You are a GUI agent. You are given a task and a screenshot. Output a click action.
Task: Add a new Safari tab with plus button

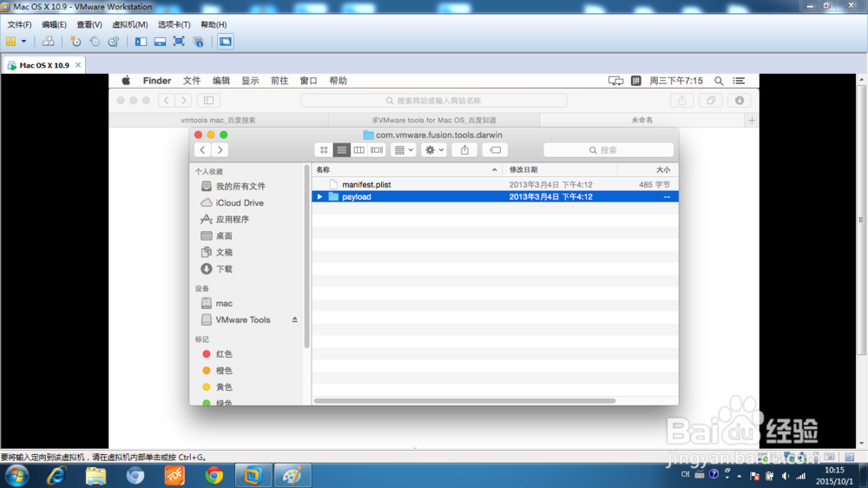pyautogui.click(x=752, y=120)
